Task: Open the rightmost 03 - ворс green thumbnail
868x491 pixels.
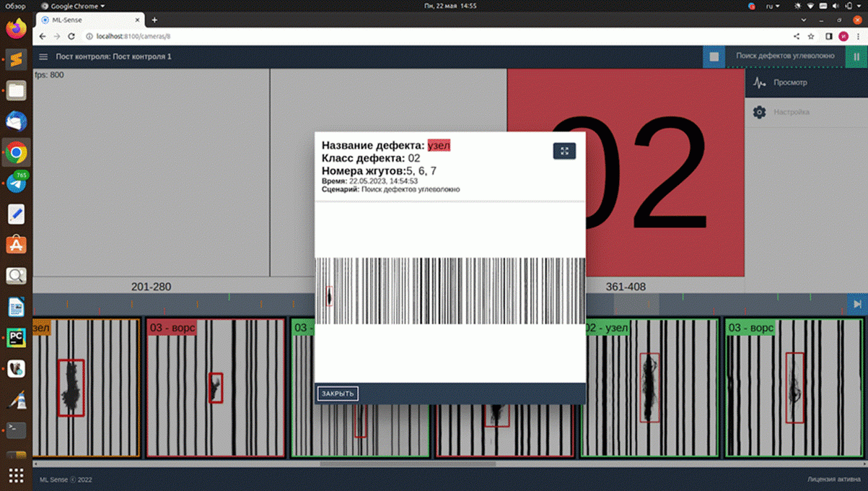Action: point(794,388)
